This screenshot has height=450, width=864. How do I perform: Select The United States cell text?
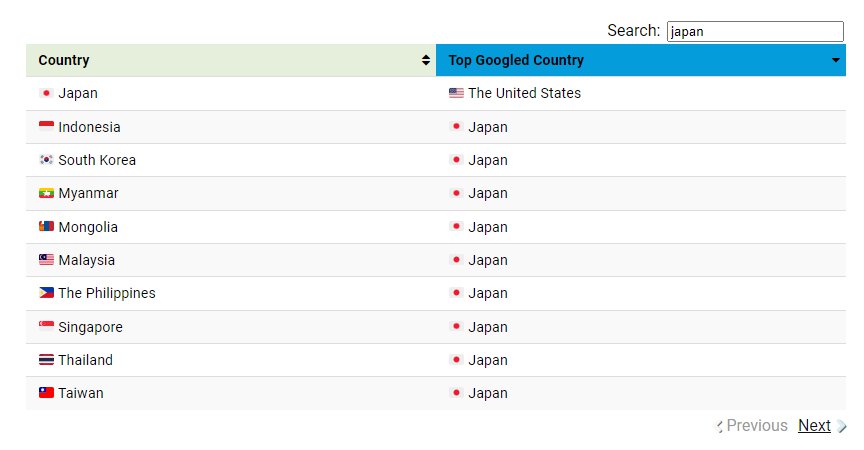524,93
